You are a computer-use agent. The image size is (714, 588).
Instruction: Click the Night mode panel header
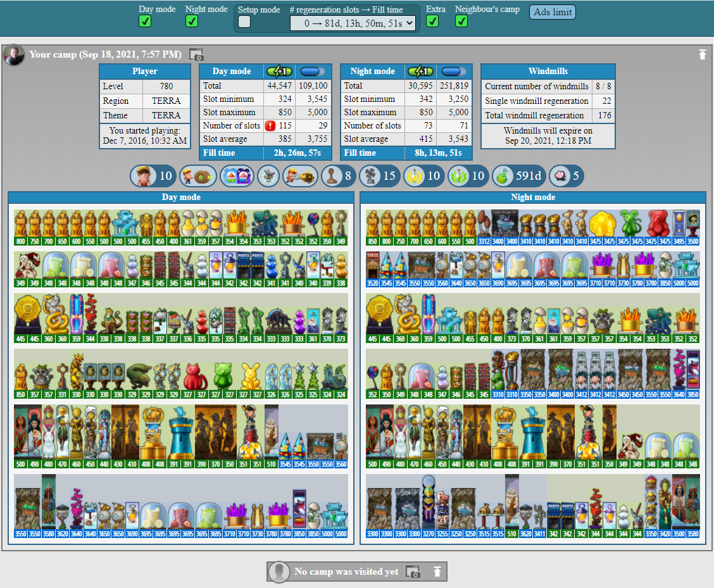tap(533, 197)
